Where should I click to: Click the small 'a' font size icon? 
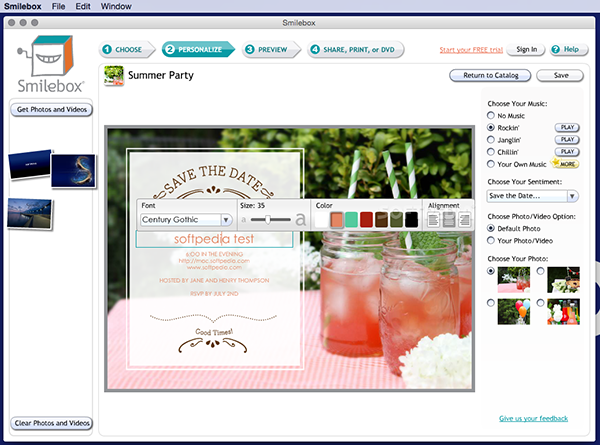pos(244,220)
